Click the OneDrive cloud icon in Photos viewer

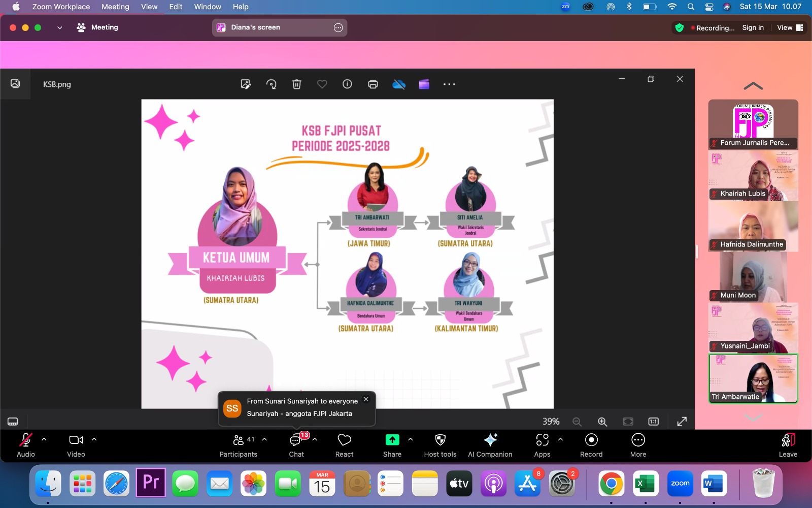click(399, 84)
